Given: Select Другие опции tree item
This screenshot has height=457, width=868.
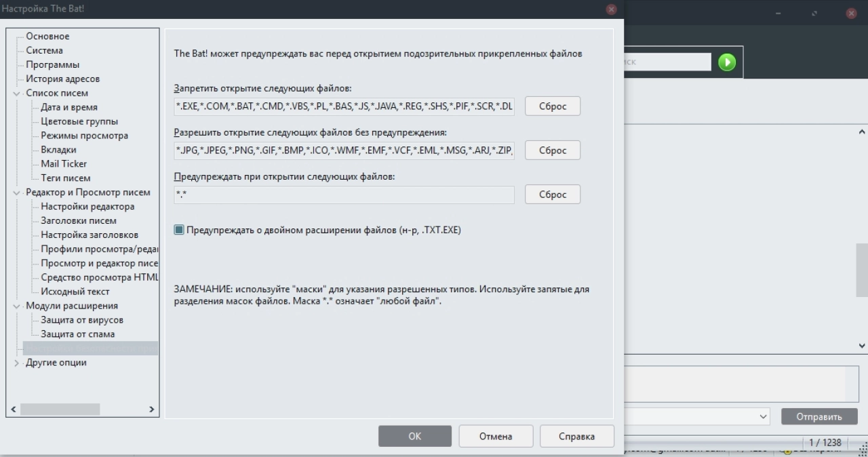Looking at the screenshot, I should click(56, 363).
